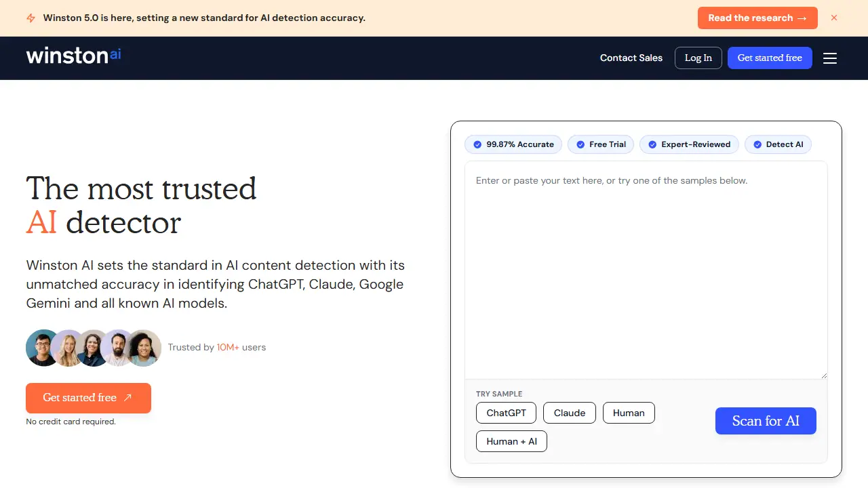Image resolution: width=868 pixels, height=488 pixels.
Task: Click the 'Trusted by 10M+ users' text
Action: [x=217, y=348]
